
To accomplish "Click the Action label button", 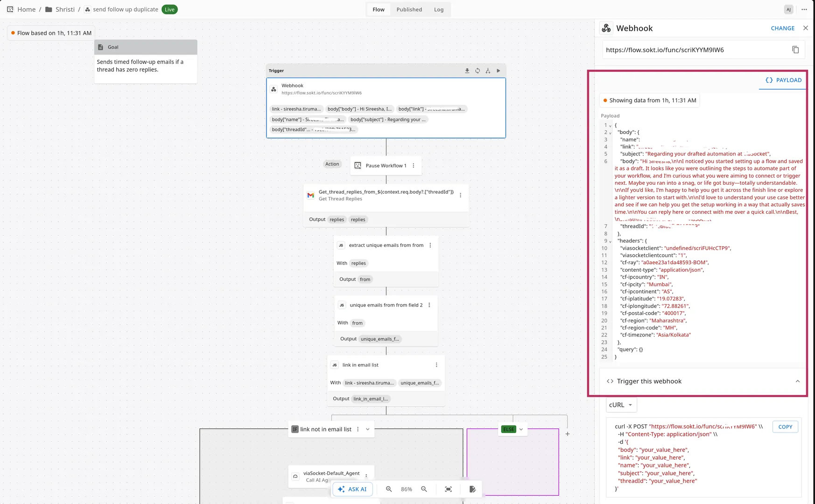I will pos(332,164).
